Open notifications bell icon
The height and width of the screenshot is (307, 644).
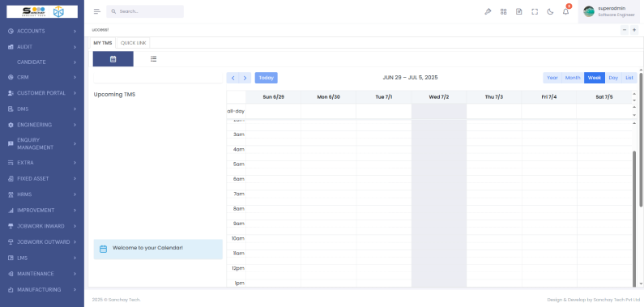[x=566, y=11]
